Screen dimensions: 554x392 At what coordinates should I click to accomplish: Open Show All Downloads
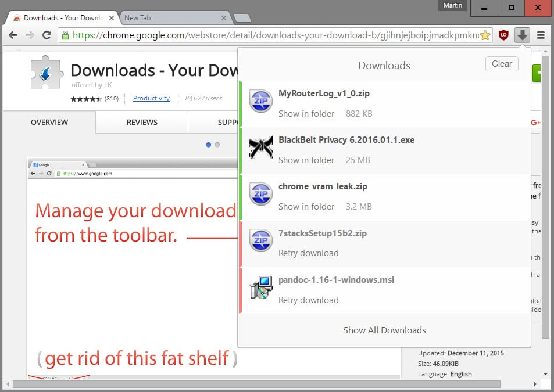pos(384,330)
